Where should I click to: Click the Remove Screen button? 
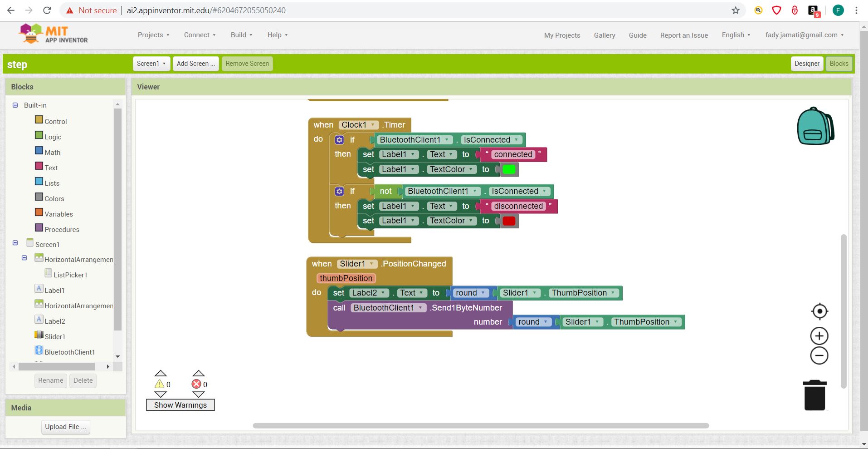coord(247,64)
